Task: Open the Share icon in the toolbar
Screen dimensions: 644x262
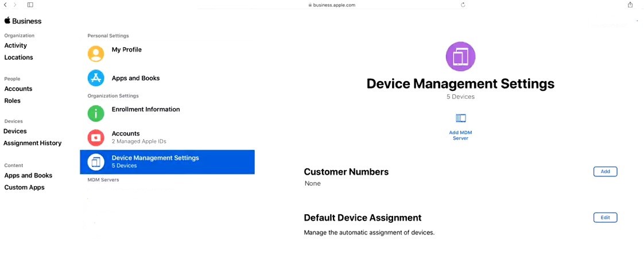Action: (630, 5)
